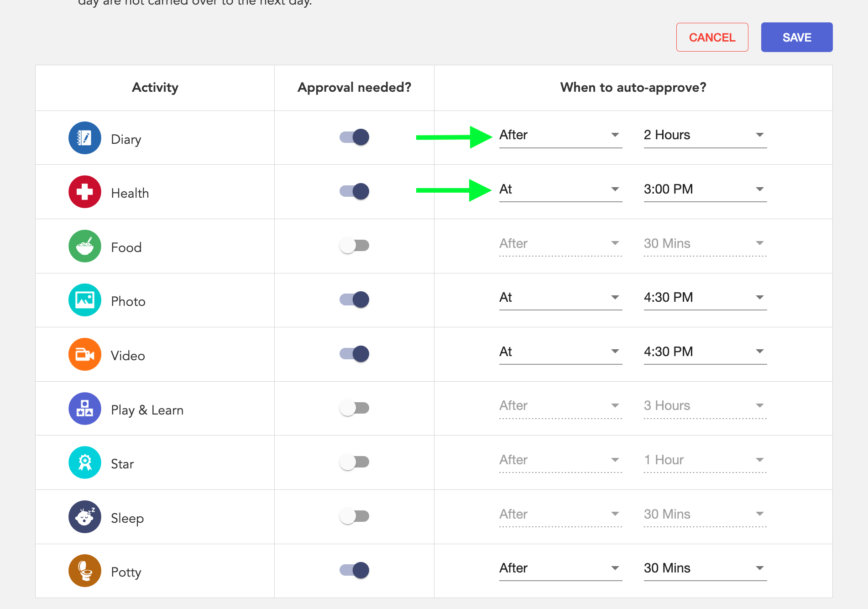The width and height of the screenshot is (868, 609).
Task: Click the disabled Star '1 Hour' dropdown
Action: (x=705, y=460)
